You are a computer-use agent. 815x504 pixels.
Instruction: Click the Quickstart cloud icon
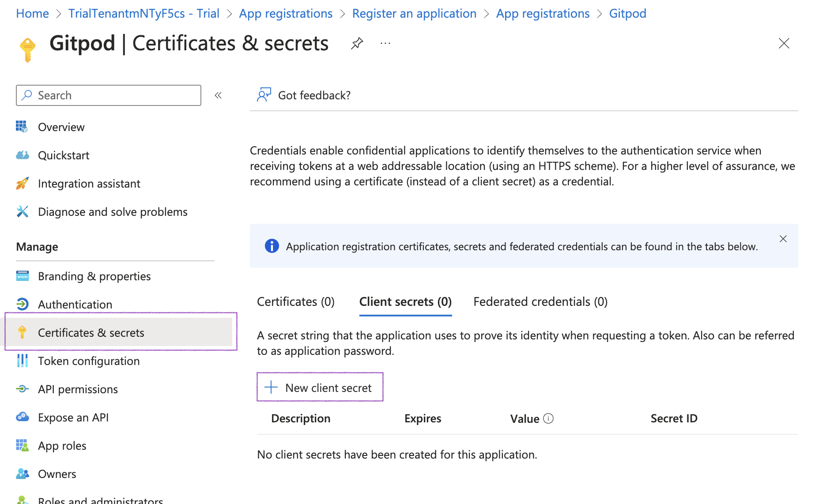tap(22, 155)
